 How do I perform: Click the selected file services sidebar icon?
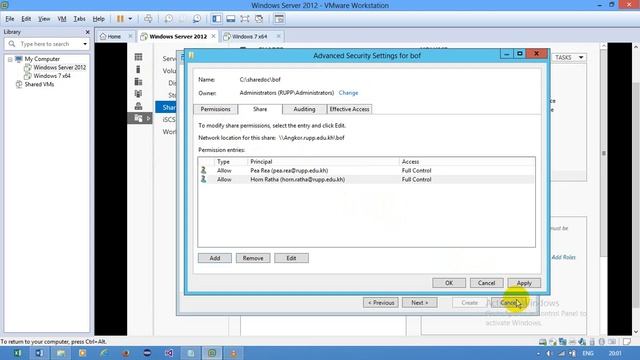click(x=138, y=118)
